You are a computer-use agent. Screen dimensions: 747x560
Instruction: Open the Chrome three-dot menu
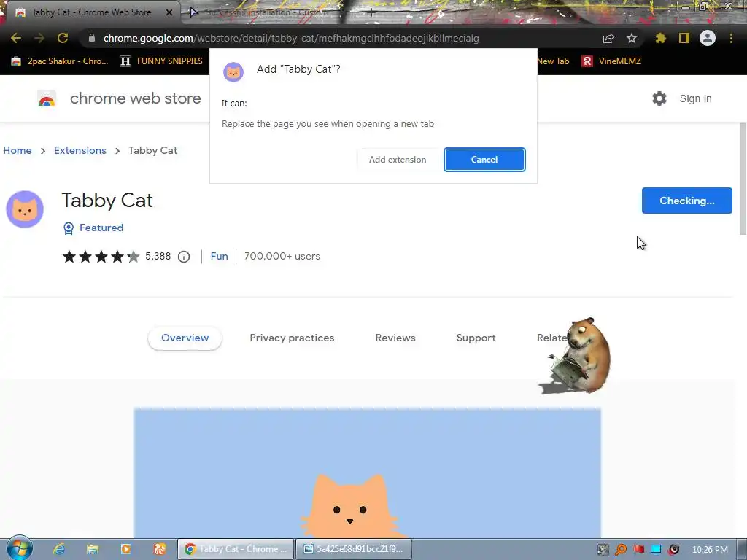click(731, 38)
